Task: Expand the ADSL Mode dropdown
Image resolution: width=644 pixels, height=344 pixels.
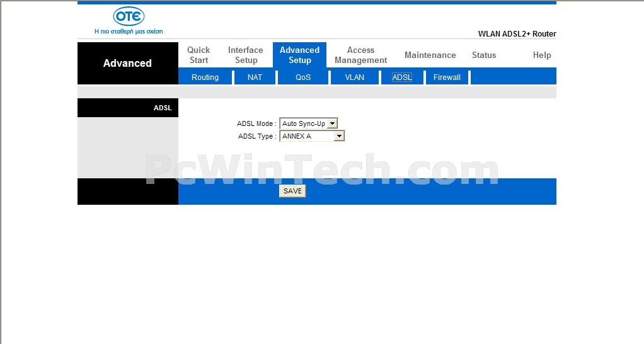Action: (308, 123)
